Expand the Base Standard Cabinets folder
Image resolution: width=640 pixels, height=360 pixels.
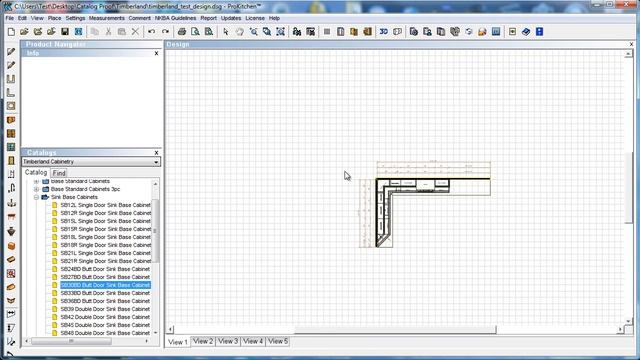pyautogui.click(x=36, y=181)
